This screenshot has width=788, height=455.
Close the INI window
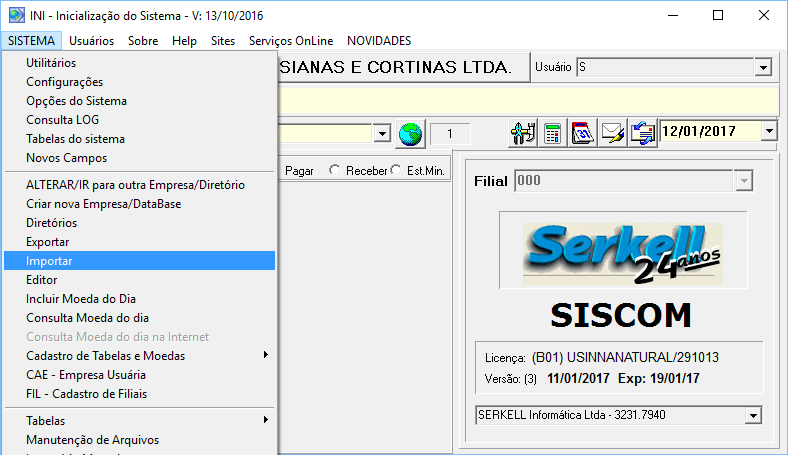[x=764, y=16]
